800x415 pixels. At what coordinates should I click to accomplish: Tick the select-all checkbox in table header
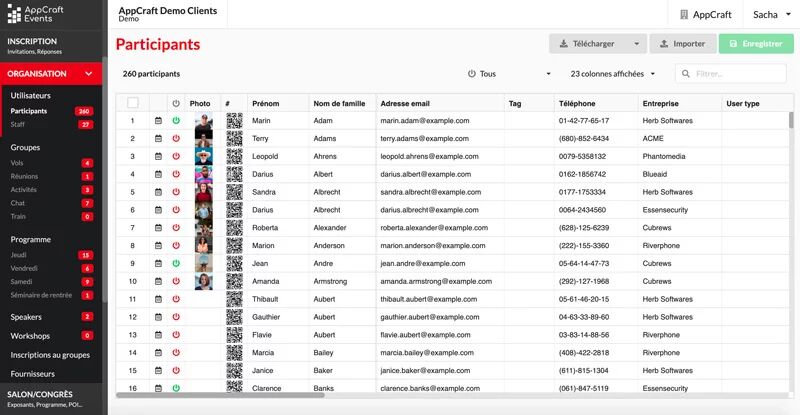point(132,103)
